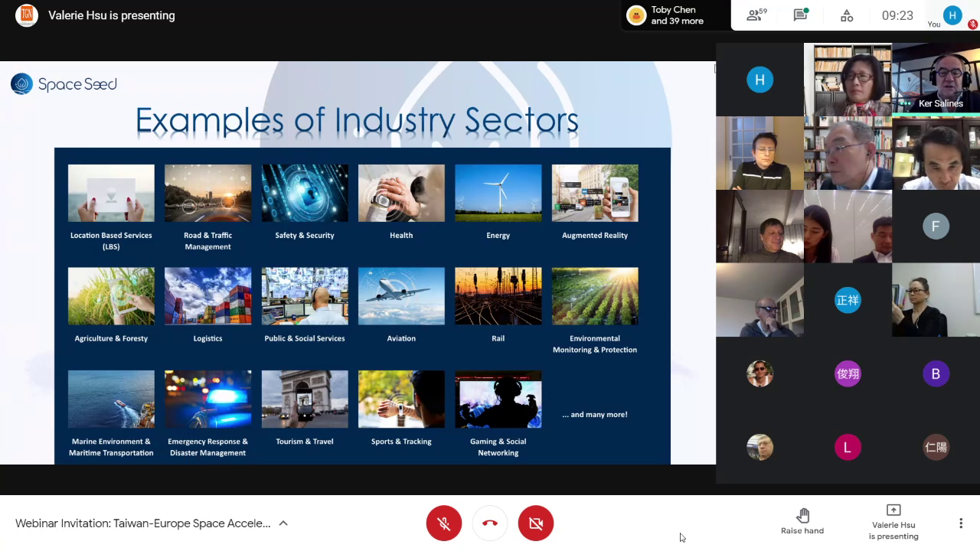Click the 09:23 clock display
The image size is (980, 551).
[897, 15]
